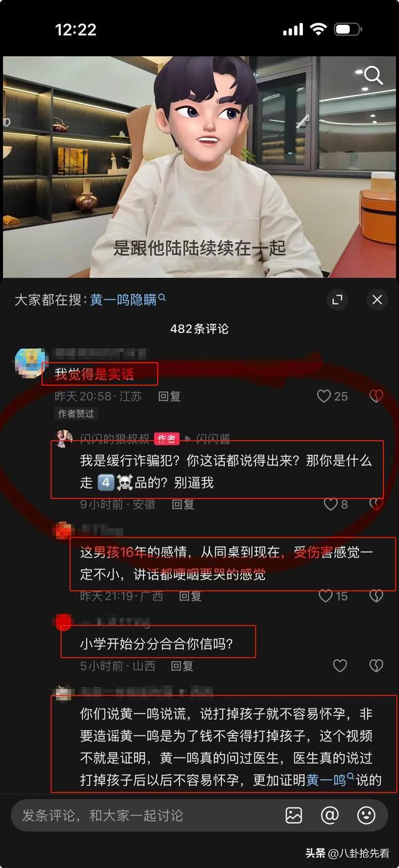Screen dimensions: 399x868
Task: Search trending term 黄一鸣隐瞒
Action: [128, 300]
